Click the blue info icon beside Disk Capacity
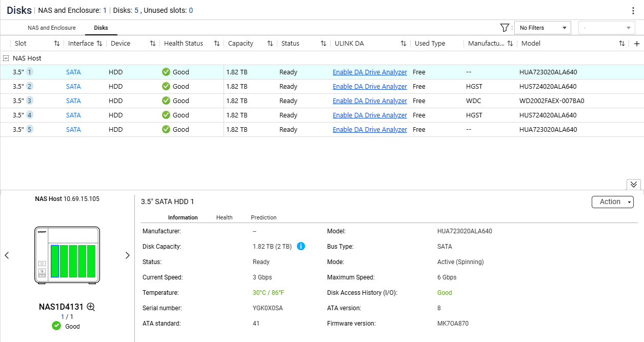The width and height of the screenshot is (644, 342). pyautogui.click(x=301, y=247)
